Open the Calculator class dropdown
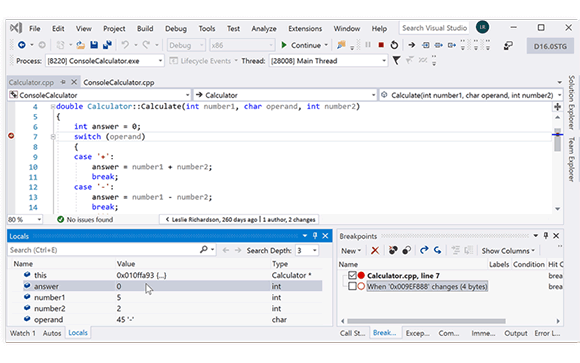Screen dimensions: 580x363 [373, 95]
